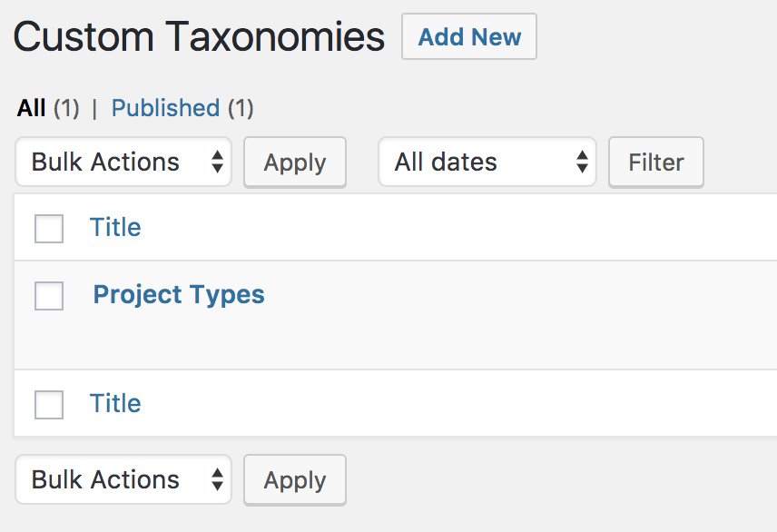This screenshot has height=532, width=777.
Task: Toggle select-all checkbox in table footer
Action: tap(49, 405)
